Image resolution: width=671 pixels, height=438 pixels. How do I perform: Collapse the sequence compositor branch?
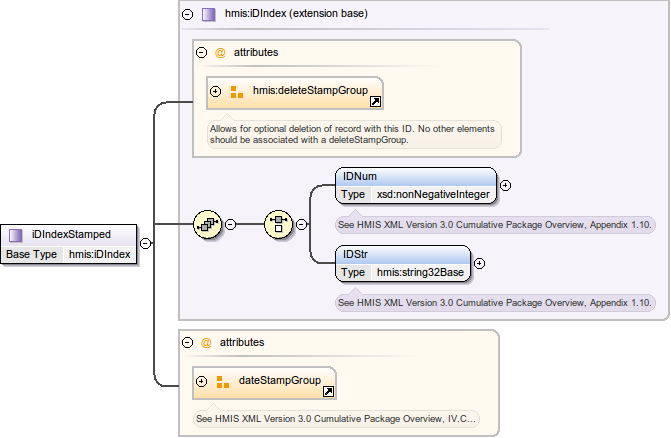tap(230, 224)
